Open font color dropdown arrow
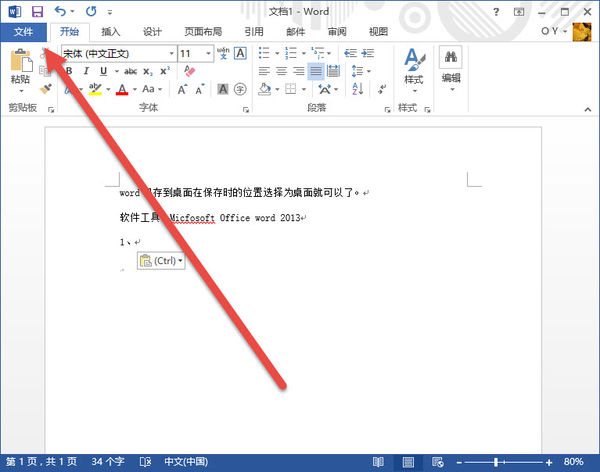 tap(135, 90)
